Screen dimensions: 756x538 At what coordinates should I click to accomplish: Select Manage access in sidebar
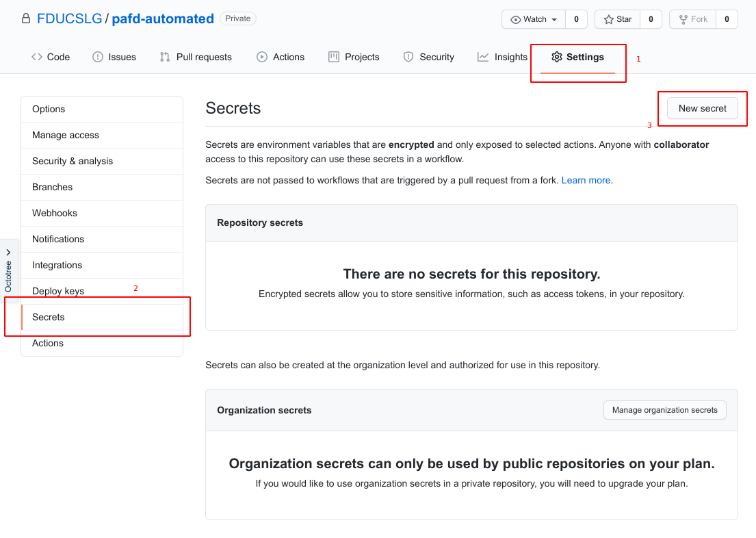66,135
